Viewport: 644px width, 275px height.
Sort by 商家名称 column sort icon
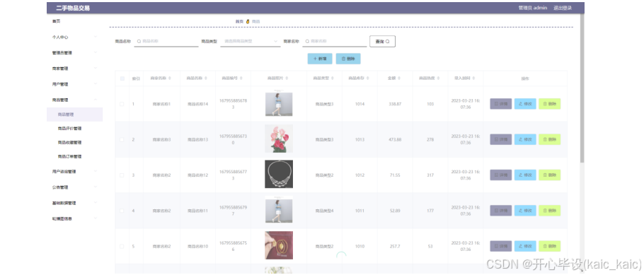(170, 78)
